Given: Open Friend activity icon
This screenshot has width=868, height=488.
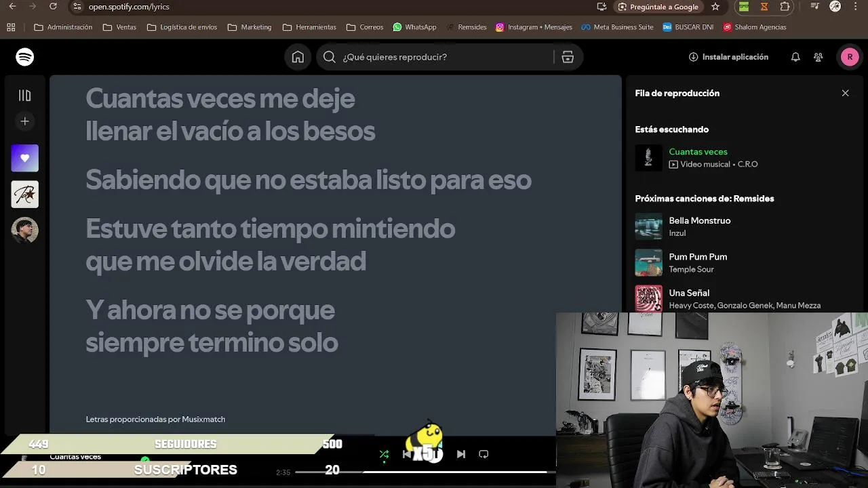Looking at the screenshot, I should click(x=818, y=57).
